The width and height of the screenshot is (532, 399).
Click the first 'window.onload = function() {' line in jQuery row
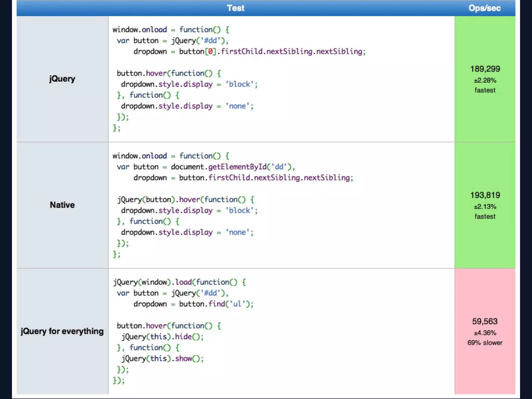click(171, 30)
